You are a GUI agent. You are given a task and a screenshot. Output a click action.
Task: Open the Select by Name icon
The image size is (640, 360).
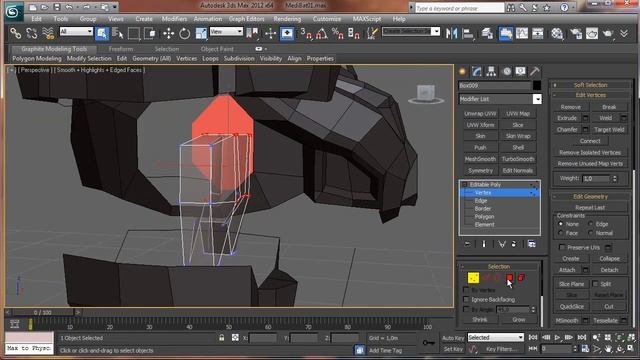click(118, 33)
